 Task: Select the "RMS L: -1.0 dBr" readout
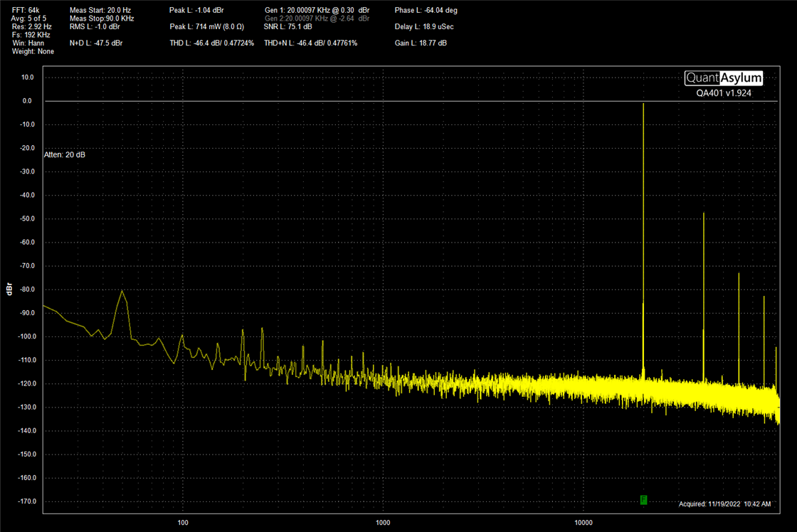pyautogui.click(x=95, y=26)
